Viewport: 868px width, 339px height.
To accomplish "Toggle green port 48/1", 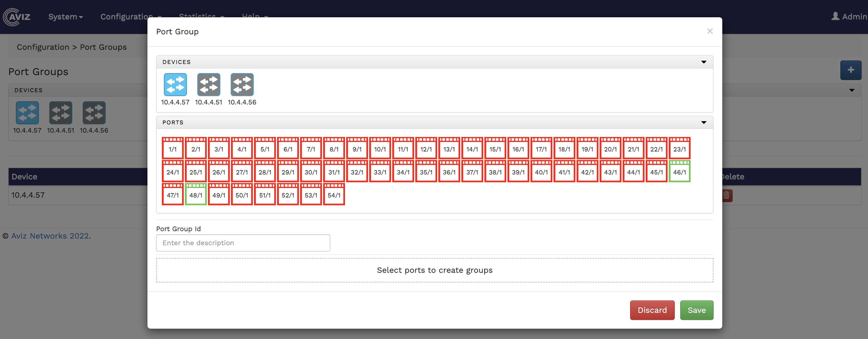I will pos(196,194).
